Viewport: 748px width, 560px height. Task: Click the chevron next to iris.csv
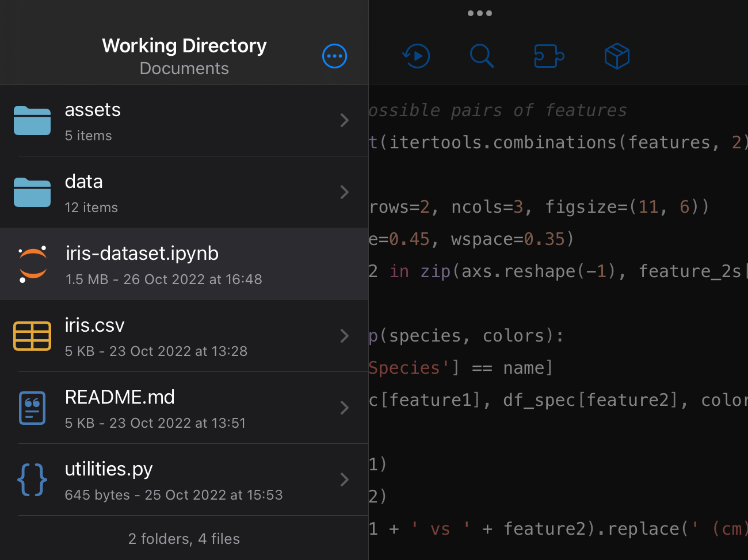(x=344, y=336)
